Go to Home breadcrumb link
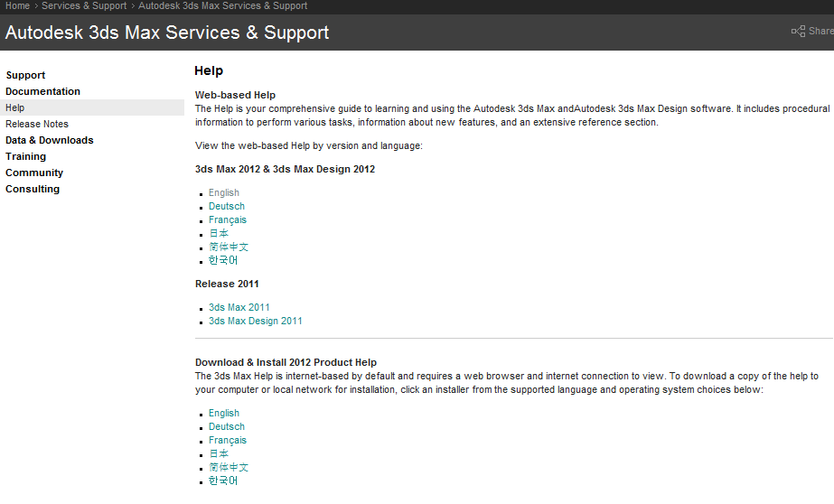The image size is (834, 504). click(x=17, y=5)
